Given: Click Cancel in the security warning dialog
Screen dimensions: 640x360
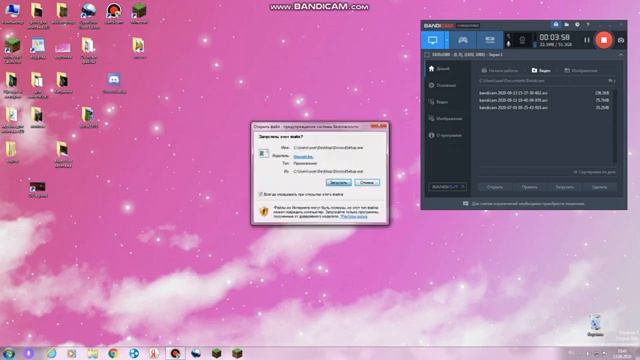Looking at the screenshot, I should pyautogui.click(x=367, y=182).
